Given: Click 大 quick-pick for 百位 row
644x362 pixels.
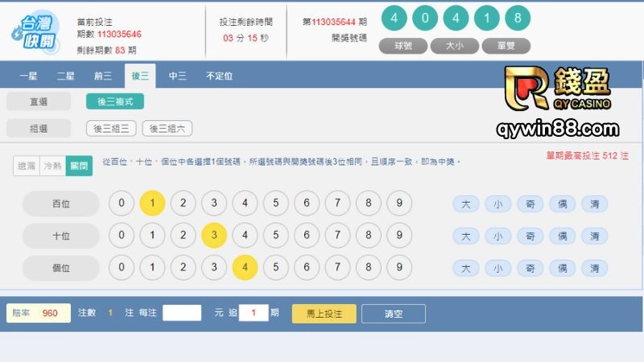Looking at the screenshot, I should tap(465, 204).
